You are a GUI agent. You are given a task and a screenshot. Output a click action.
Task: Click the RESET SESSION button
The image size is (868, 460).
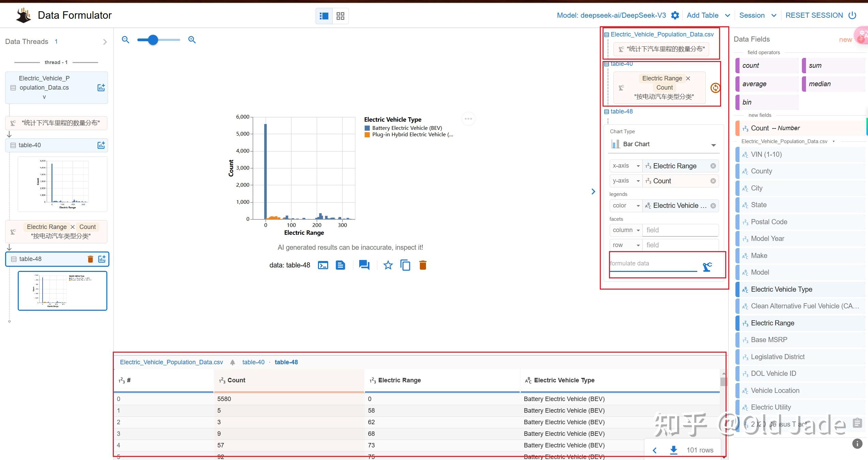coord(814,15)
